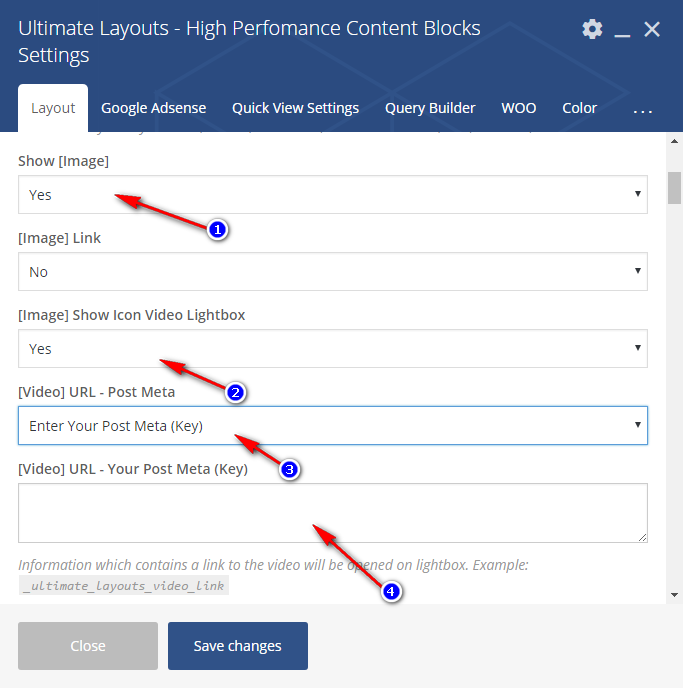
Task: Click the gray Close button
Action: pyautogui.click(x=88, y=646)
